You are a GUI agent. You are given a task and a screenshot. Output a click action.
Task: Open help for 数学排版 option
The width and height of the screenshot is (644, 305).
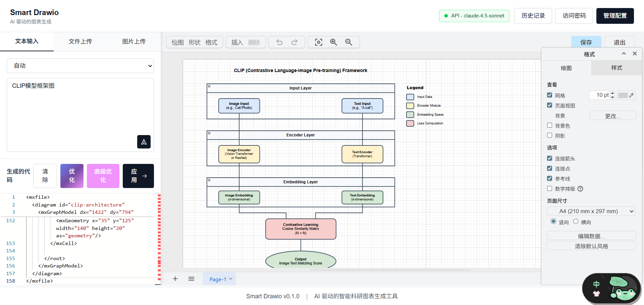(x=580, y=189)
